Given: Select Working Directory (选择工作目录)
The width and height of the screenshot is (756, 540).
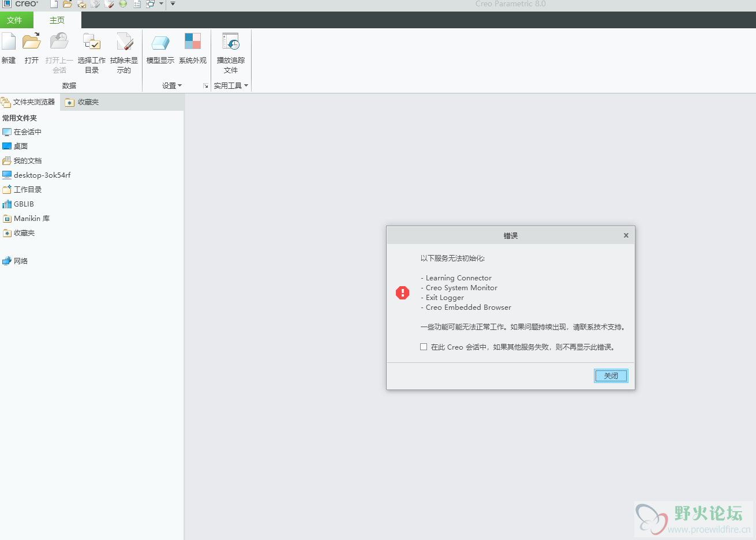Looking at the screenshot, I should point(92,53).
